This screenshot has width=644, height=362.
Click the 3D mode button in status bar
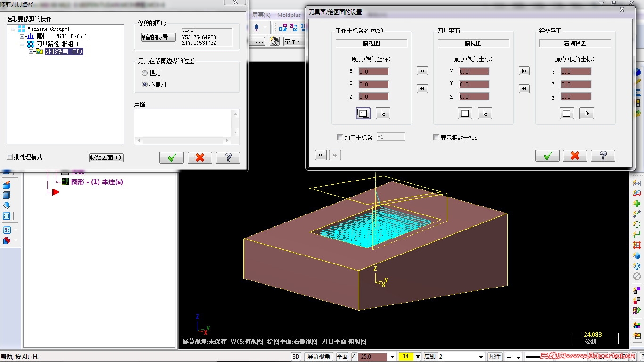[296, 357]
